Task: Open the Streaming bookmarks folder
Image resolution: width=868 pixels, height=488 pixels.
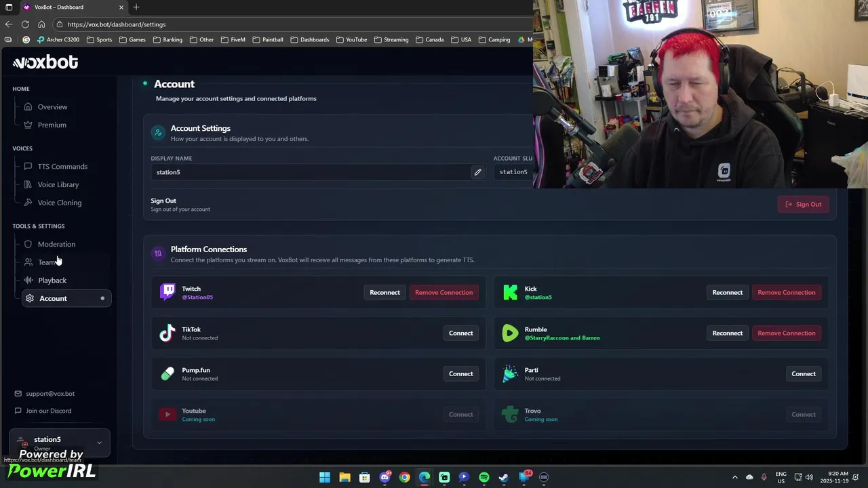Action: (391, 39)
